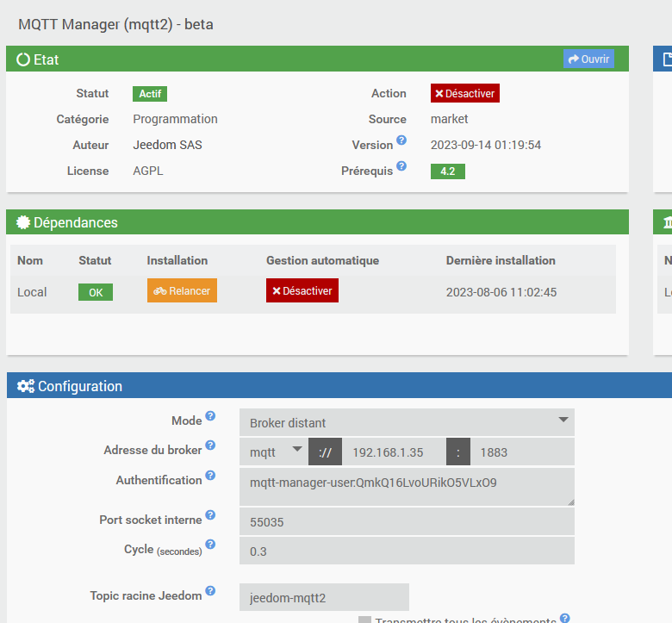Click the Actif status badge

tap(150, 93)
